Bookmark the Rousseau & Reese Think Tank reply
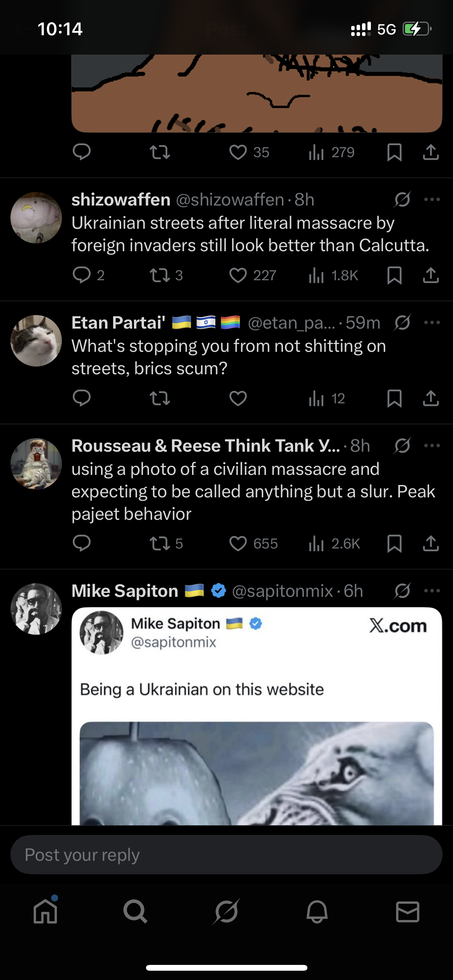This screenshot has width=453, height=980. [x=394, y=543]
